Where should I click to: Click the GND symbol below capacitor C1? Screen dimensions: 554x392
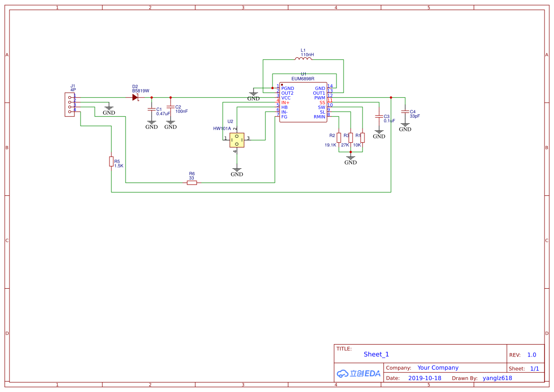pyautogui.click(x=152, y=125)
